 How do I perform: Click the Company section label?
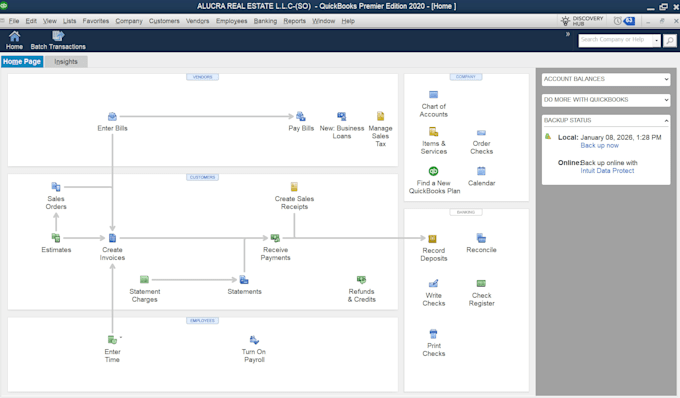(x=466, y=77)
